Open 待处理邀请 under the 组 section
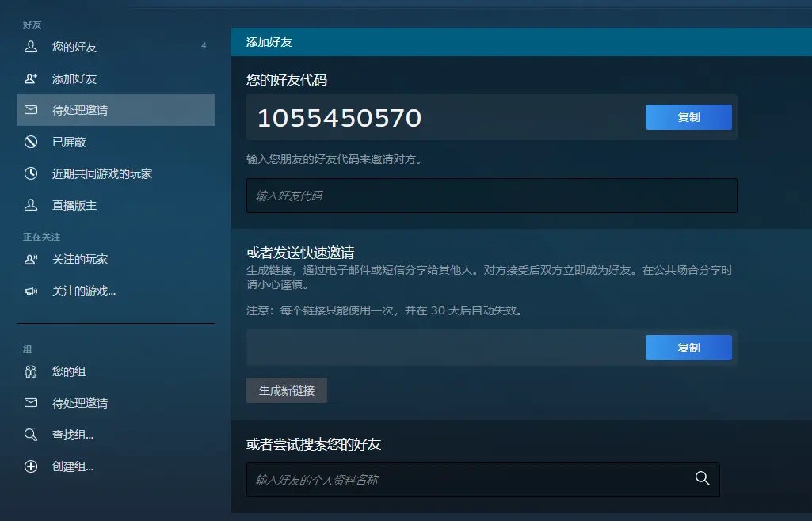 [80, 403]
